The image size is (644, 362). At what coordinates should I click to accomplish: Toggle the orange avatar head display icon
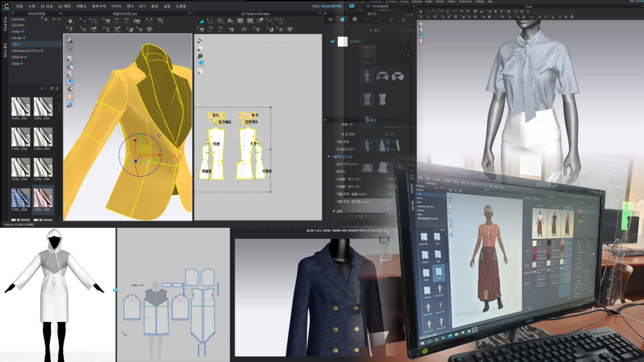click(x=70, y=97)
